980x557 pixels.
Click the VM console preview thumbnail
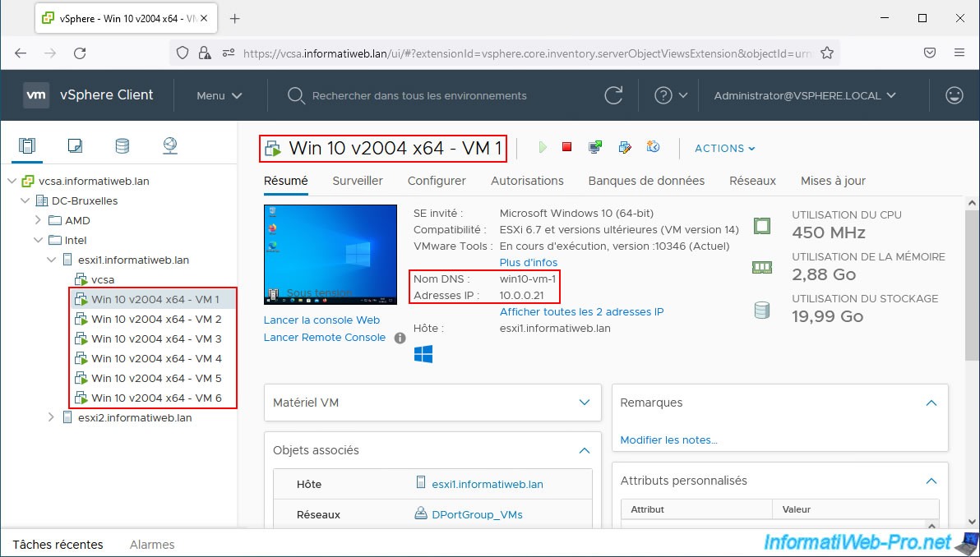click(x=330, y=255)
